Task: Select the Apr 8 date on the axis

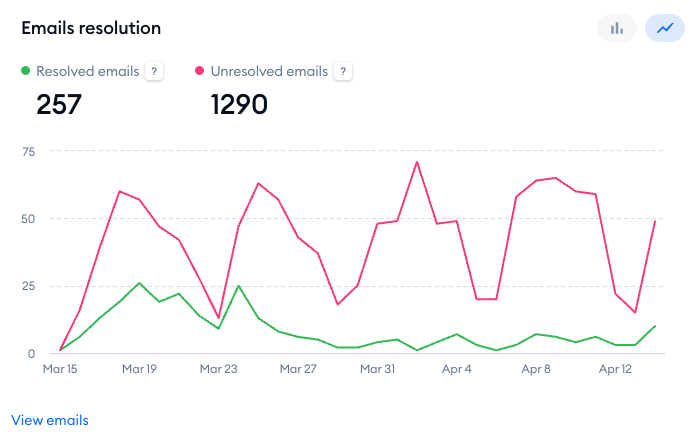Action: [x=536, y=369]
